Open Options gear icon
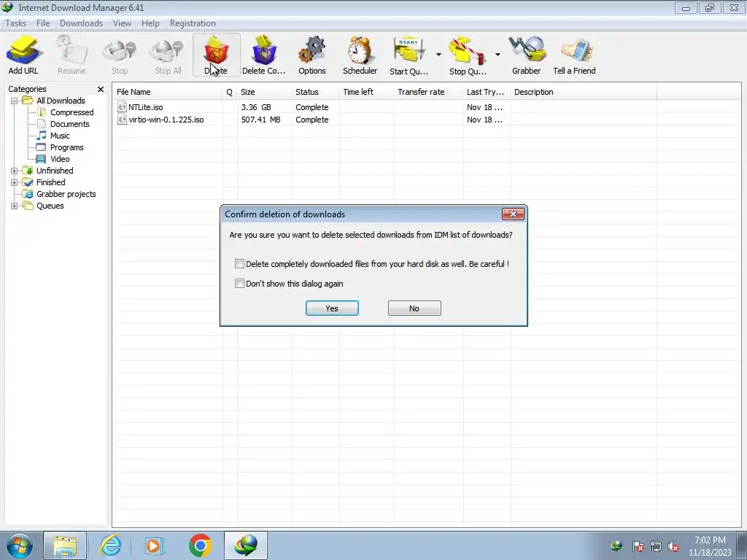This screenshot has height=560, width=747. [312, 55]
